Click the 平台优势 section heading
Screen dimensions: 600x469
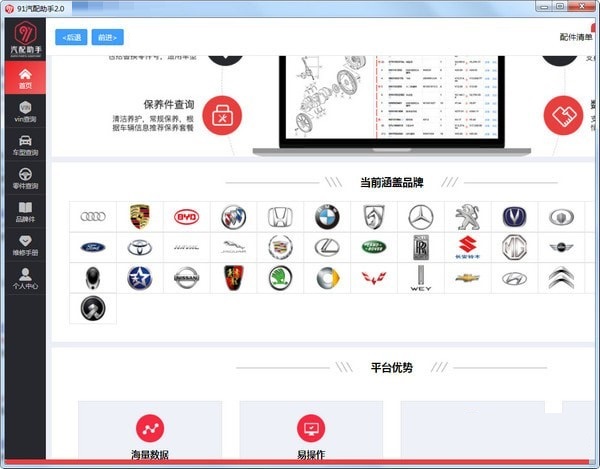click(x=392, y=368)
